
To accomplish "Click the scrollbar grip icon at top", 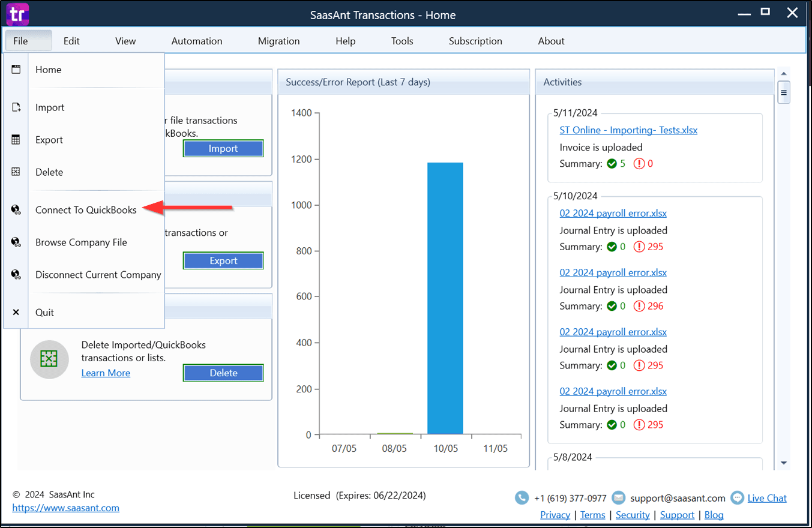I will [783, 92].
